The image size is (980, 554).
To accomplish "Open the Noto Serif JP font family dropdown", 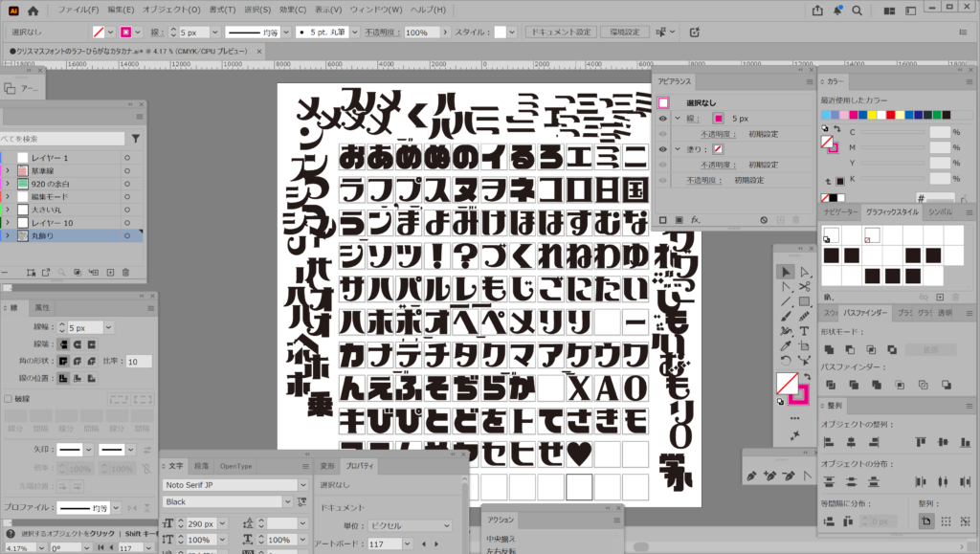I will click(x=304, y=485).
